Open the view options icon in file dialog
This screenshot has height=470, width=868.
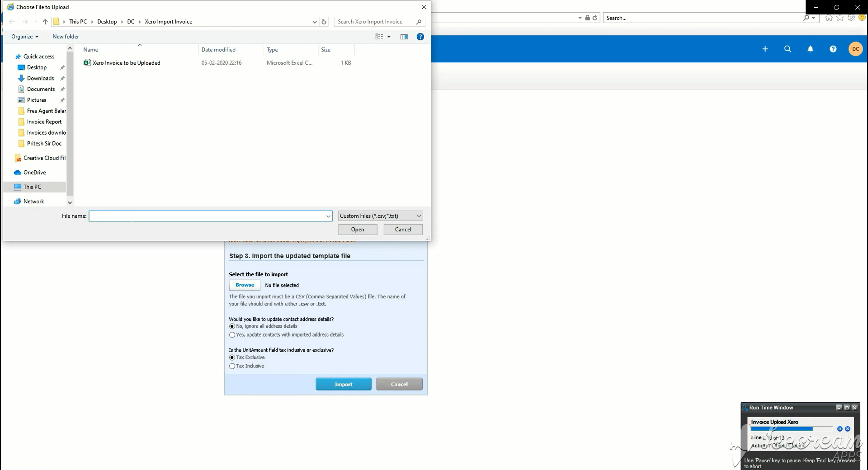pos(379,37)
